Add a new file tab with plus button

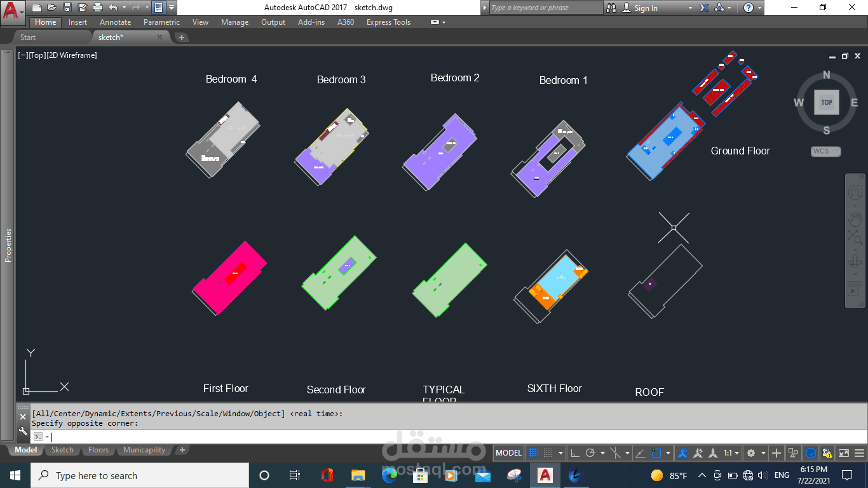pyautogui.click(x=182, y=37)
